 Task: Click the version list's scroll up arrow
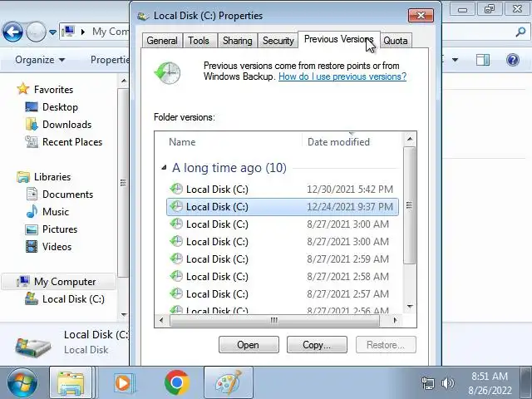410,139
